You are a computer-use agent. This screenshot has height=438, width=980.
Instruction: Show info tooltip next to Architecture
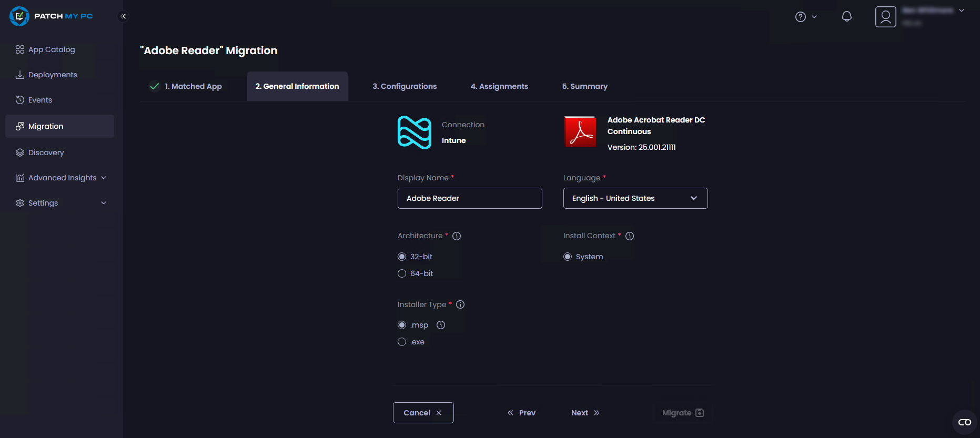coord(457,236)
